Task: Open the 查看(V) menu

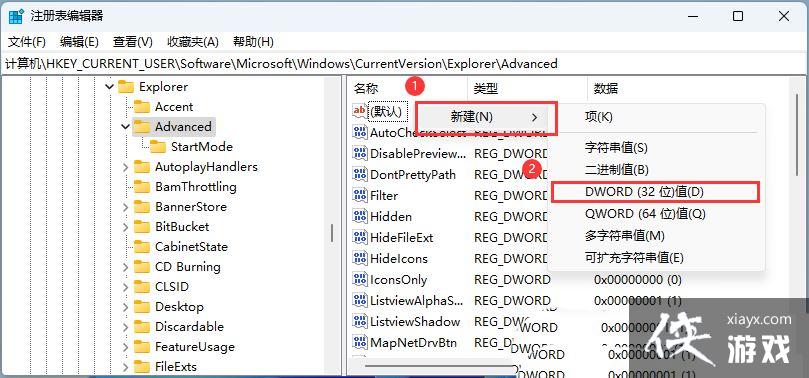Action: tap(133, 42)
